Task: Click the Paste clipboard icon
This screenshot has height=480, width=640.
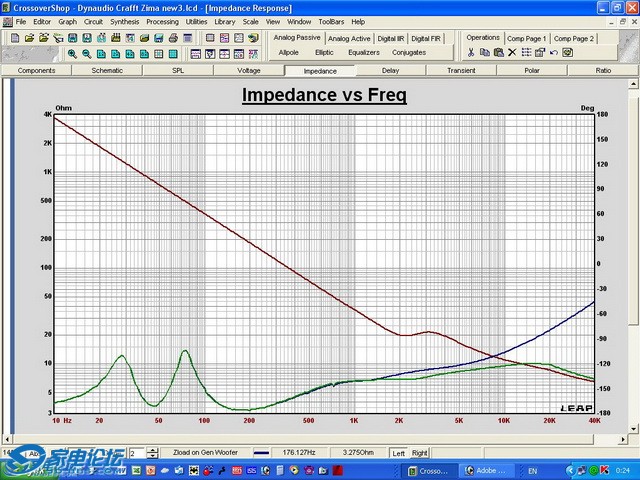Action: pos(498,52)
